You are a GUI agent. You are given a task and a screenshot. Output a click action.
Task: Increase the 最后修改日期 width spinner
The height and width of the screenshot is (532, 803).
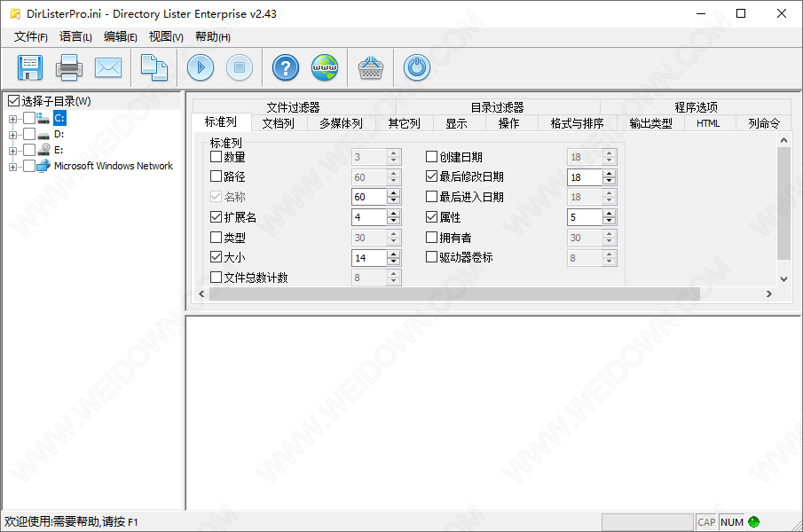point(609,173)
